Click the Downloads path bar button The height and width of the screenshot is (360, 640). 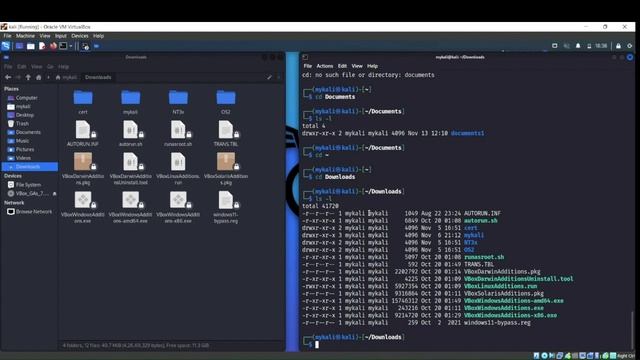[98, 77]
